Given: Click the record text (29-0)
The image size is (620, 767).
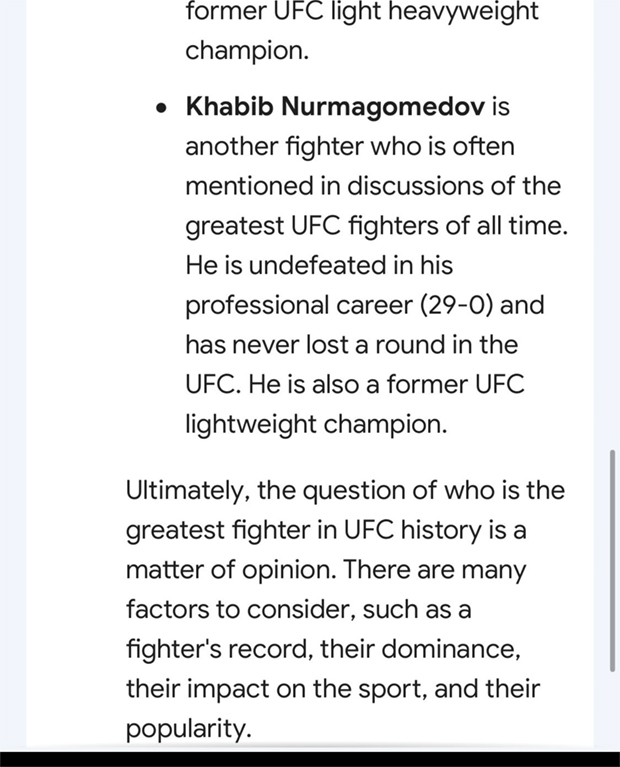Looking at the screenshot, I should (456, 305).
